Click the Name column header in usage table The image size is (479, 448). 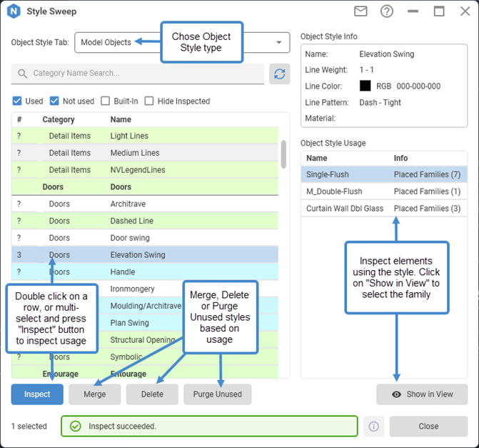(x=317, y=158)
